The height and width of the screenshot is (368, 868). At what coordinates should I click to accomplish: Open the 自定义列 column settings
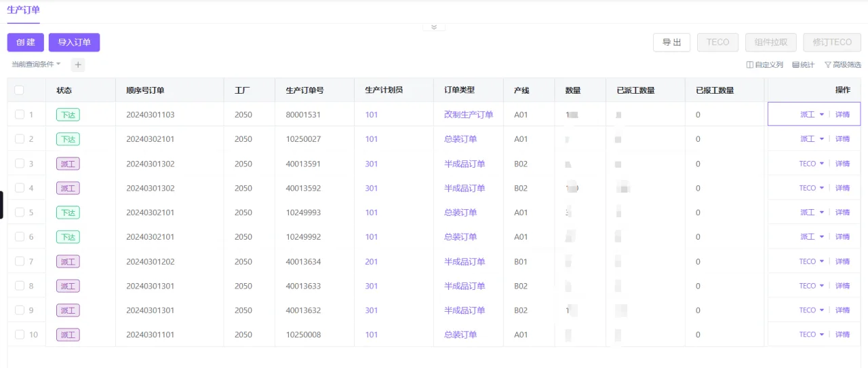[765, 65]
